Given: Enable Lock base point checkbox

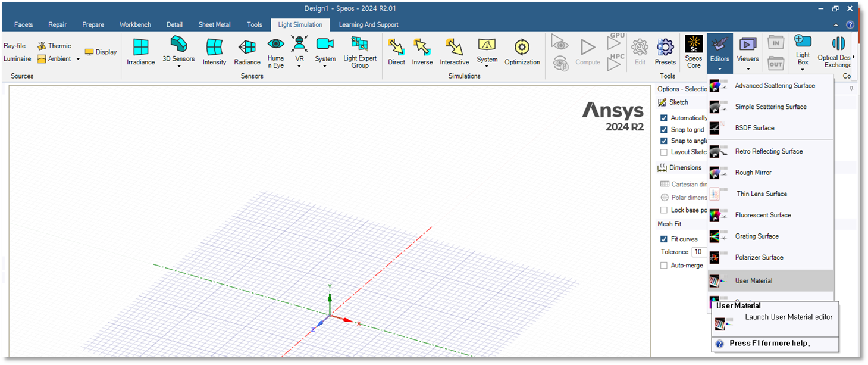Looking at the screenshot, I should coord(664,210).
